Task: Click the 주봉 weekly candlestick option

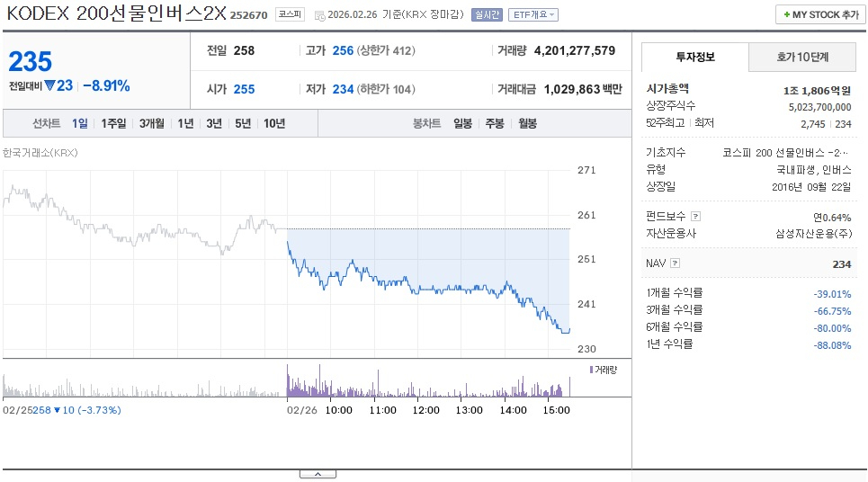Action: (x=495, y=123)
